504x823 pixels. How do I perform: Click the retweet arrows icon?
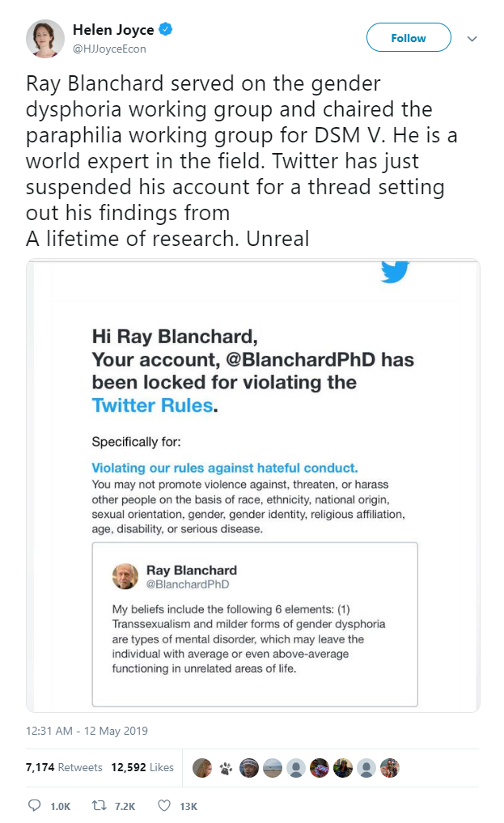click(x=99, y=806)
